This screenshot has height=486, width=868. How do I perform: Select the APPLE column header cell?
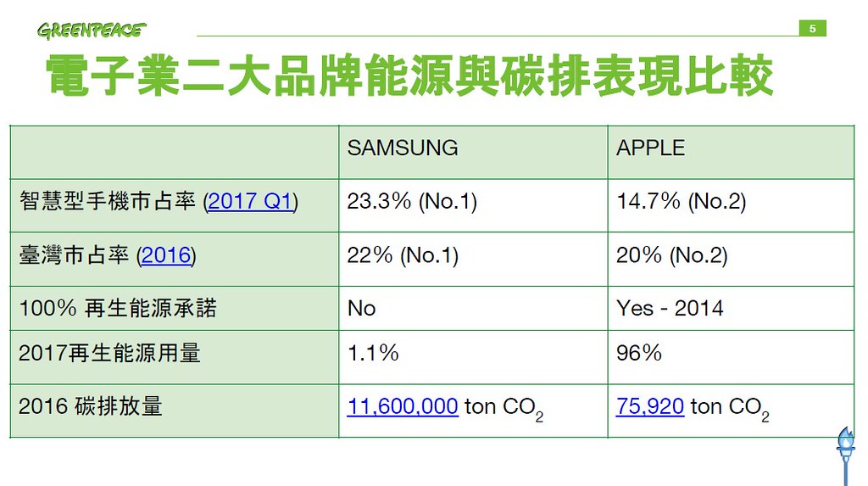(731, 153)
